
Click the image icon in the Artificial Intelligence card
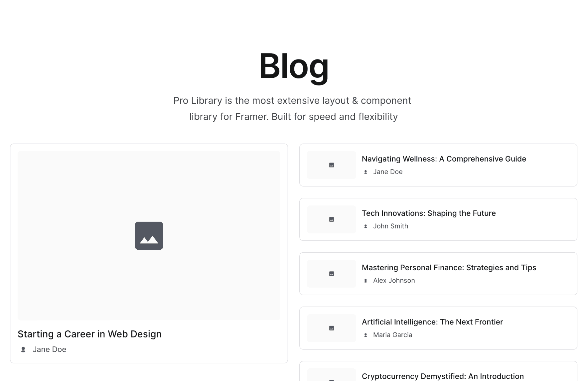point(331,328)
